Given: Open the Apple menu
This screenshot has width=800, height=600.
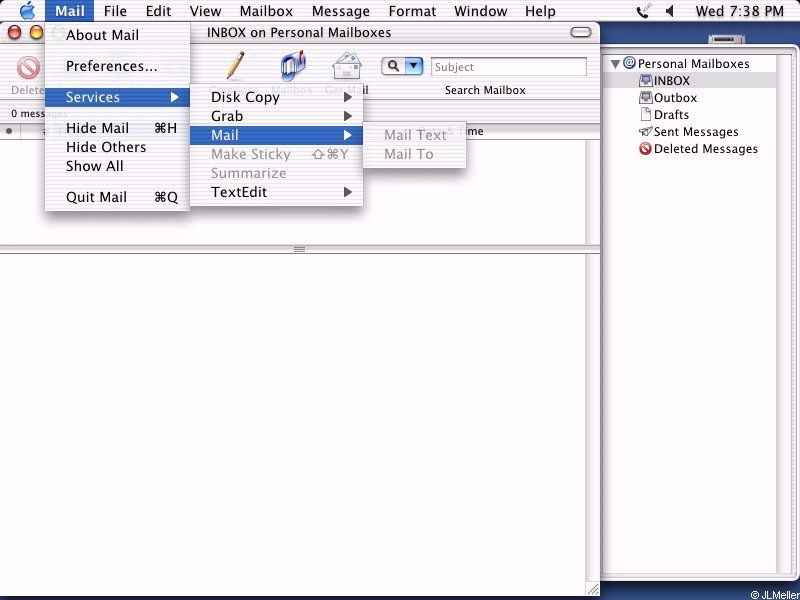Looking at the screenshot, I should (x=27, y=11).
